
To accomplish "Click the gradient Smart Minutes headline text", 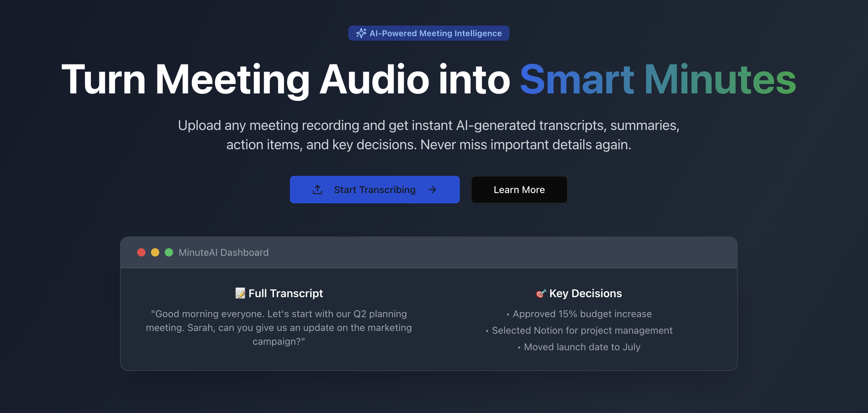I will pos(657,79).
